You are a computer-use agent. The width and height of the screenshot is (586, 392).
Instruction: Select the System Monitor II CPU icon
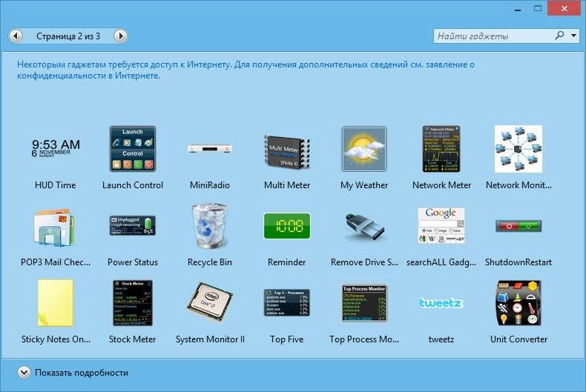point(210,302)
